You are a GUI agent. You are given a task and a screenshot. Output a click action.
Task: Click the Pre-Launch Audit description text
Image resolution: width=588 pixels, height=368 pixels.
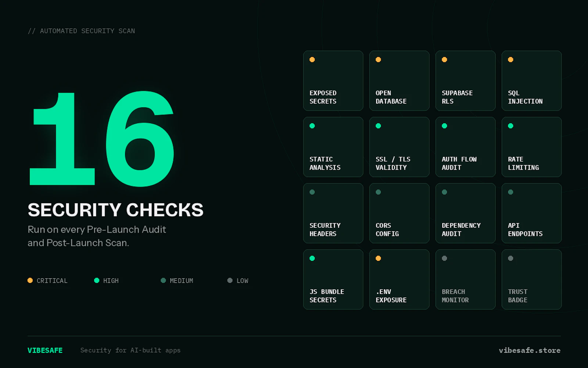click(x=97, y=236)
